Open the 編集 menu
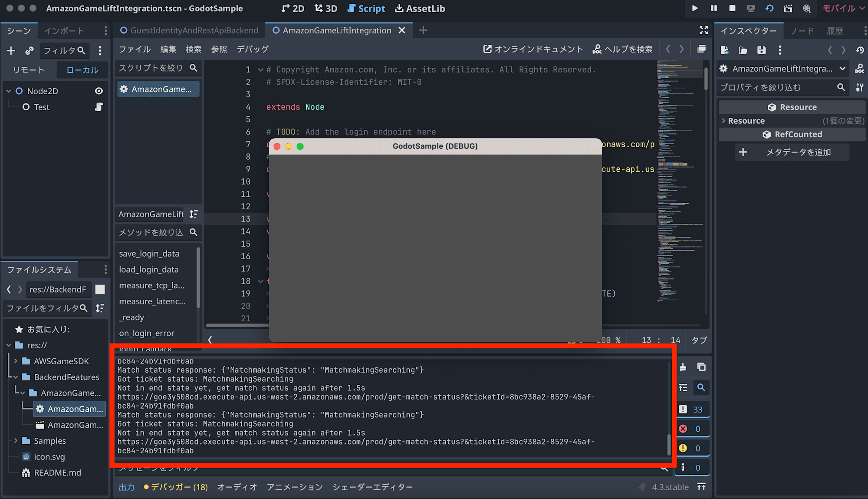Image resolution: width=868 pixels, height=499 pixels. click(x=168, y=49)
